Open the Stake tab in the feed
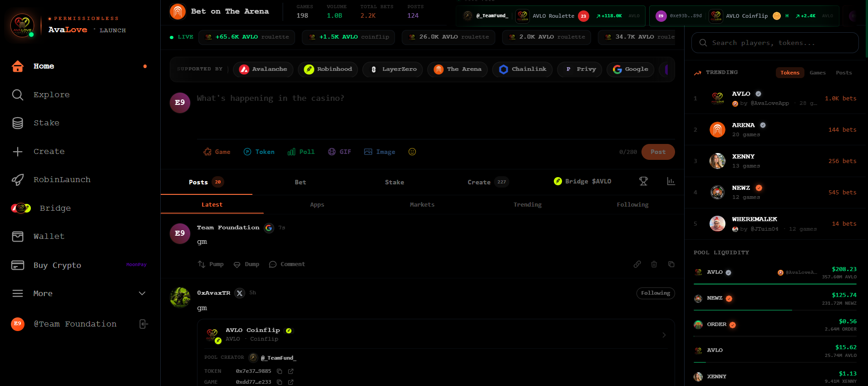868x386 pixels. click(x=395, y=182)
